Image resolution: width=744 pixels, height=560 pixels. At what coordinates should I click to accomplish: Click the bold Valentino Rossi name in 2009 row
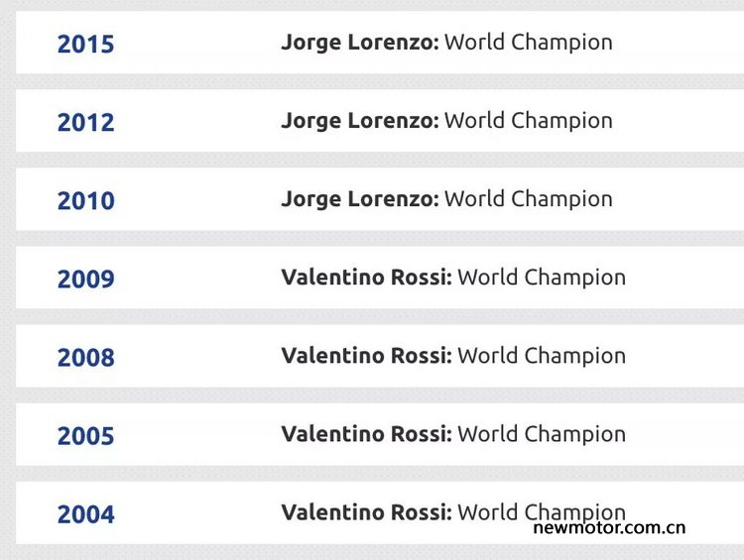tap(366, 277)
